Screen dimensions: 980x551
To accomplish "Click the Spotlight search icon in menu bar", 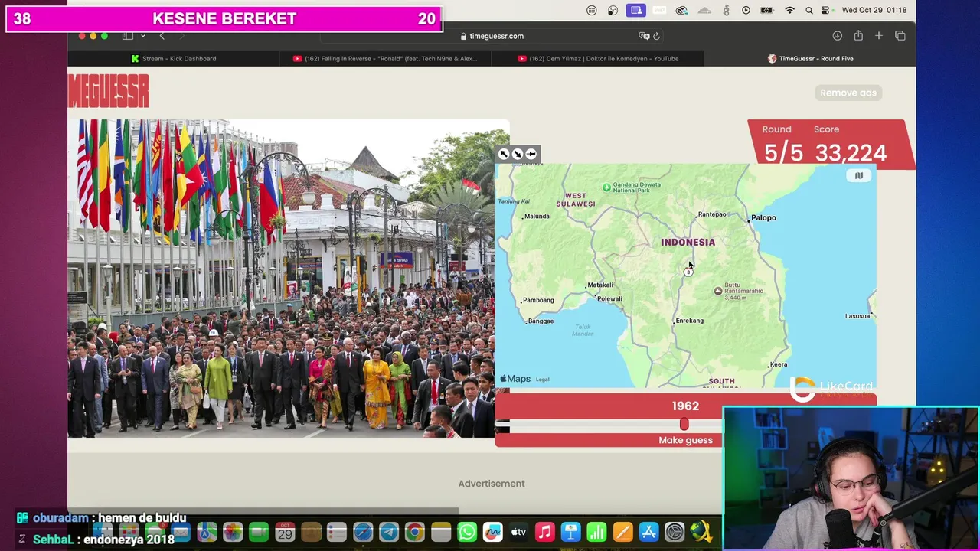I will 809,10.
